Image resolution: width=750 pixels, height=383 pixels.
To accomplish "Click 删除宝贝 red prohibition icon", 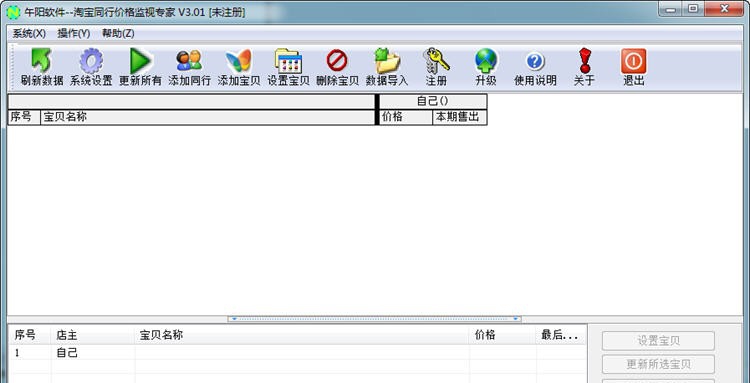I will pos(337,61).
